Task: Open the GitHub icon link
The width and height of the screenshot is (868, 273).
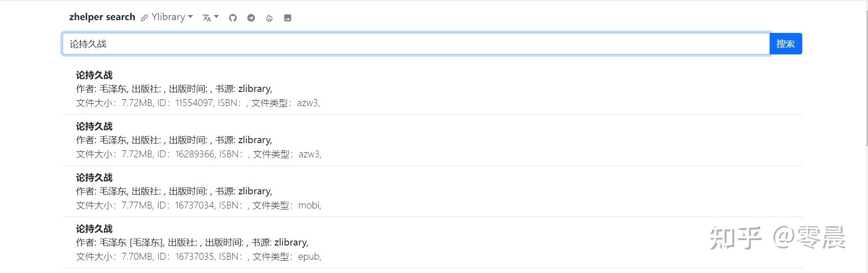Action: (x=233, y=18)
